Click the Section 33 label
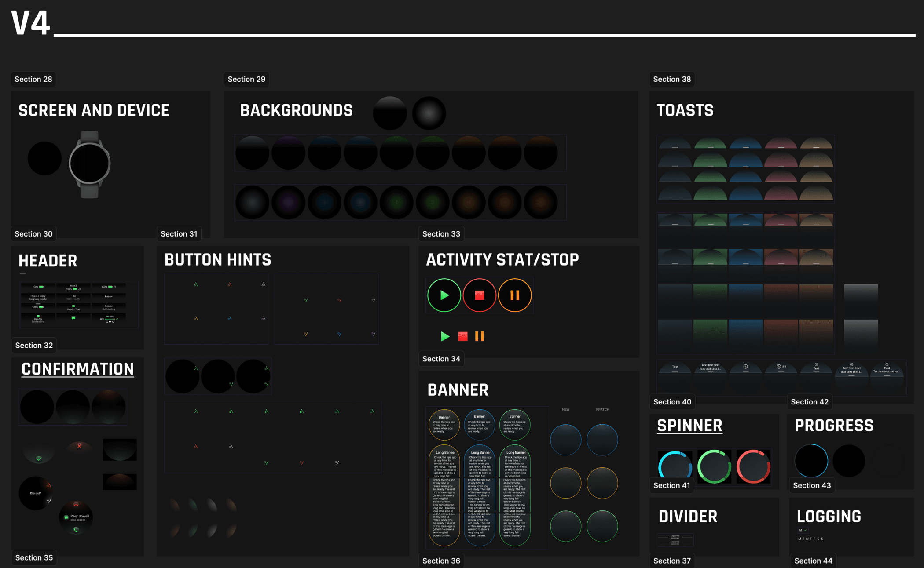 (441, 234)
